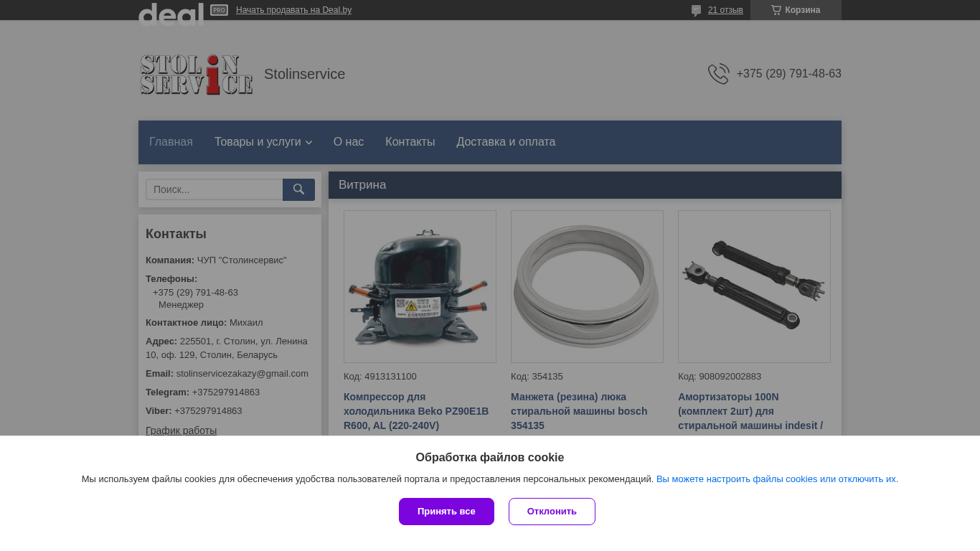The width and height of the screenshot is (980, 551).
Task: Open Beko compressor product image
Action: [420, 286]
